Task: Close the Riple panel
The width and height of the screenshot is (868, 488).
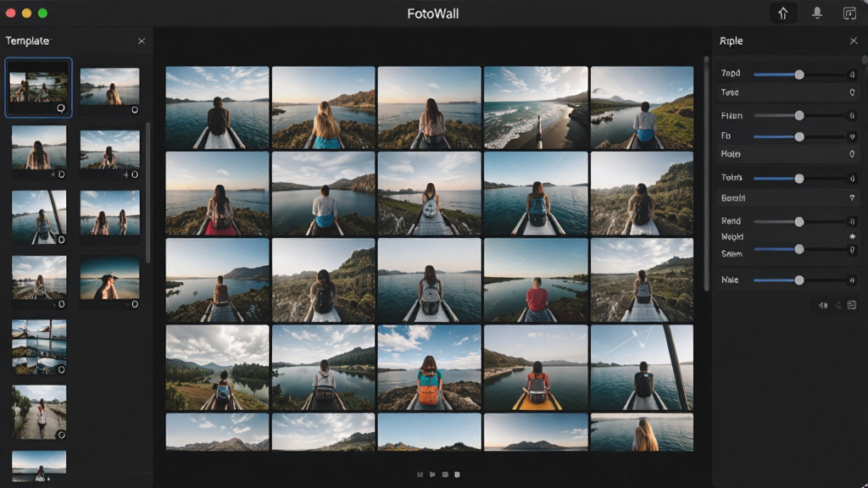Action: pos(853,41)
